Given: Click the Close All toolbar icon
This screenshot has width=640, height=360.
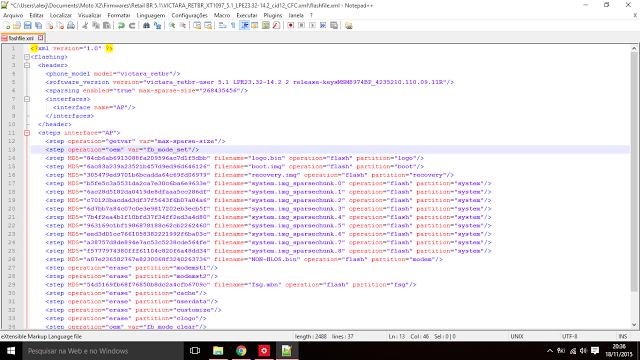Looking at the screenshot, I should [x=60, y=26].
